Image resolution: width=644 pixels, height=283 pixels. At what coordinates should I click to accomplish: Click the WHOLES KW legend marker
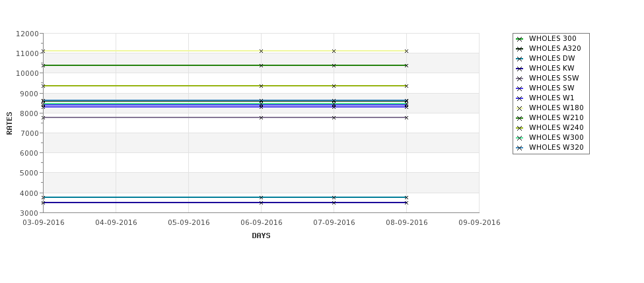[x=520, y=69]
